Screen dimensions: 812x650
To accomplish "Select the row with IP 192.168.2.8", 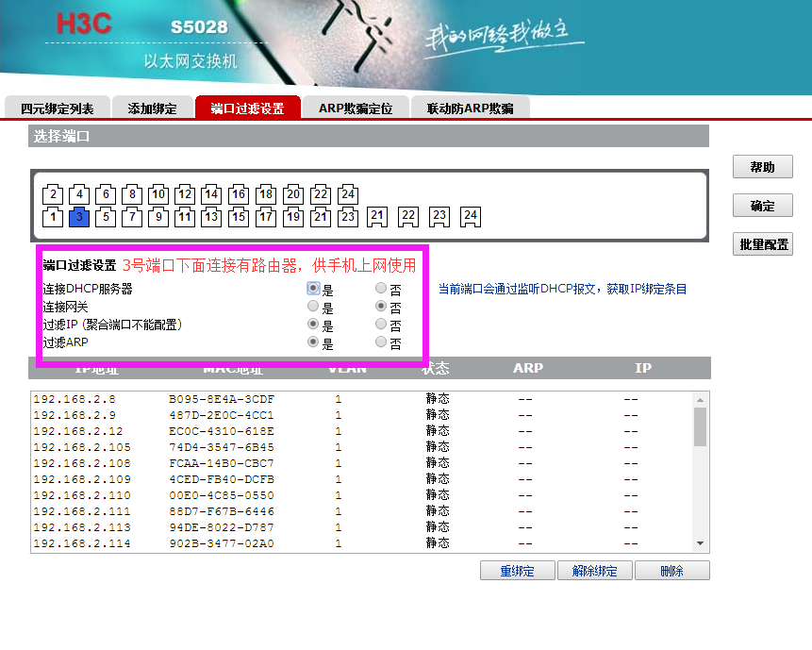I will click(x=361, y=399).
